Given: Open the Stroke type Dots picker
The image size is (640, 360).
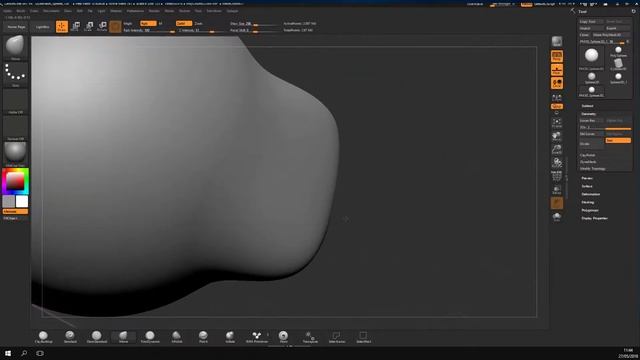Looking at the screenshot, I should coord(16,74).
